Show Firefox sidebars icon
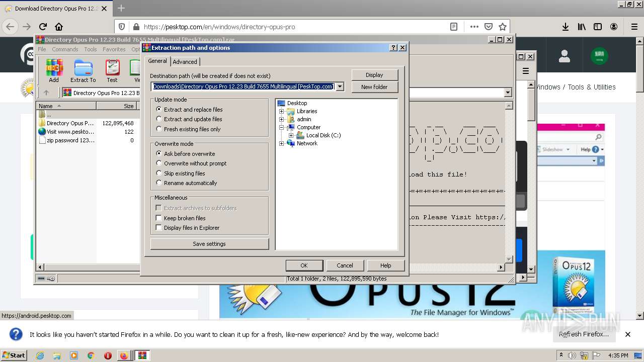644x362 pixels. 598,27
